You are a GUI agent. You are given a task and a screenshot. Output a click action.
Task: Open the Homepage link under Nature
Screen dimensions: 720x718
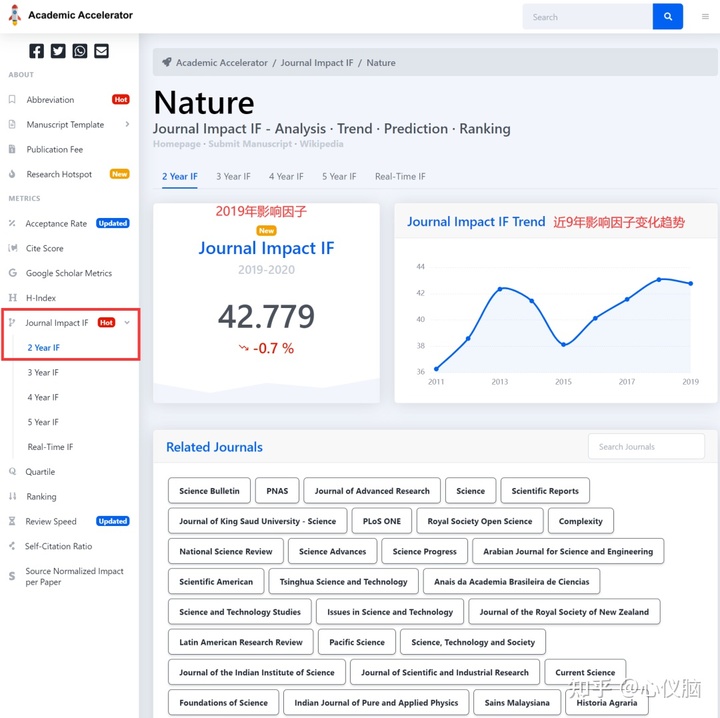pos(177,144)
